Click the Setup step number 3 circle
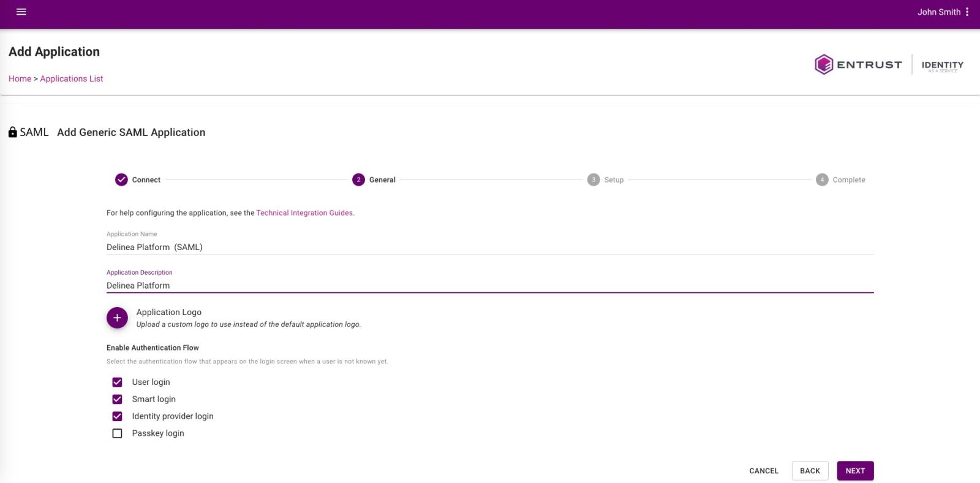The width and height of the screenshot is (980, 483). (593, 180)
